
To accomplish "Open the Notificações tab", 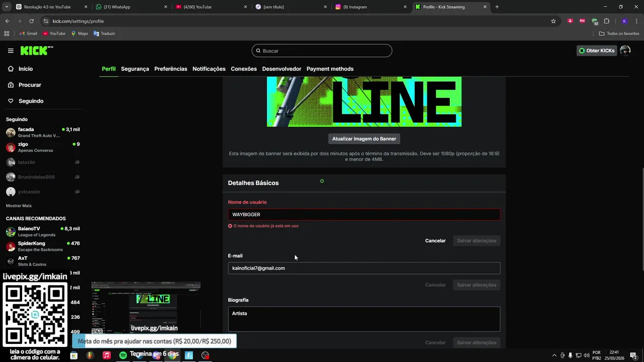I will [x=209, y=69].
